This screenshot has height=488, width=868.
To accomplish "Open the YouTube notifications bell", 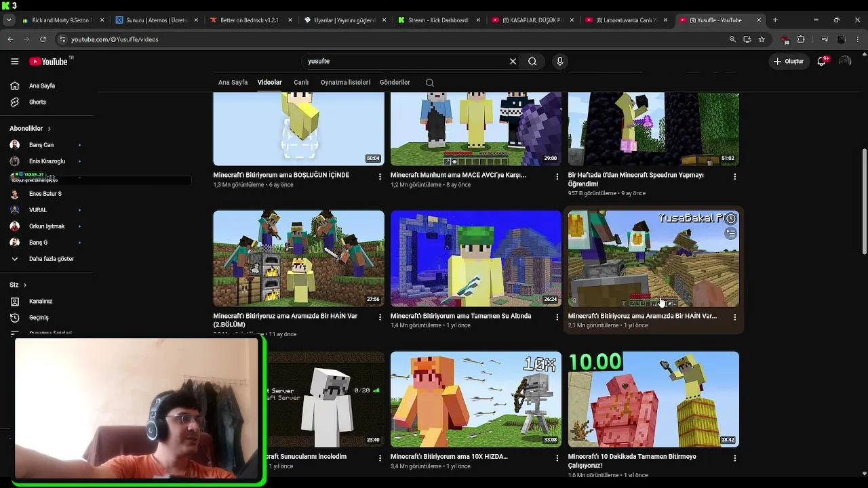I will click(x=822, y=62).
